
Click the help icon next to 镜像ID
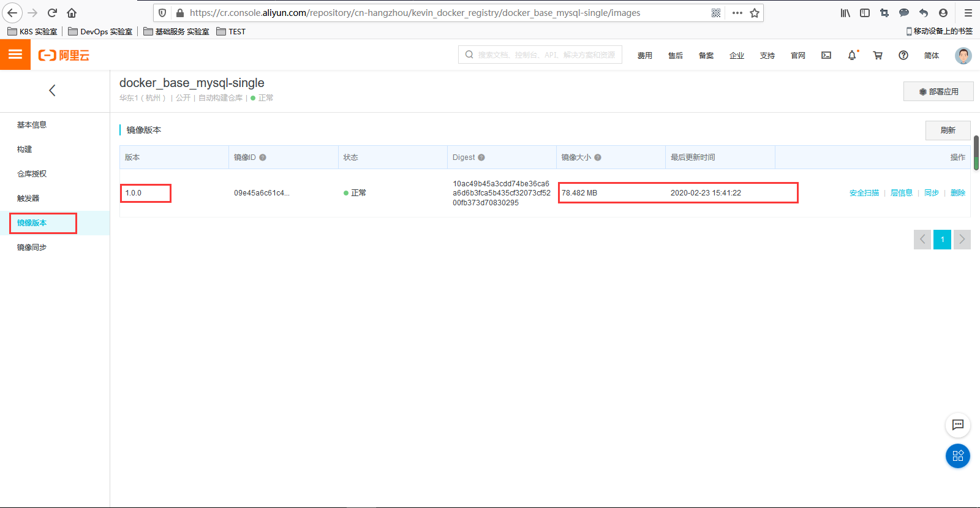pos(263,157)
